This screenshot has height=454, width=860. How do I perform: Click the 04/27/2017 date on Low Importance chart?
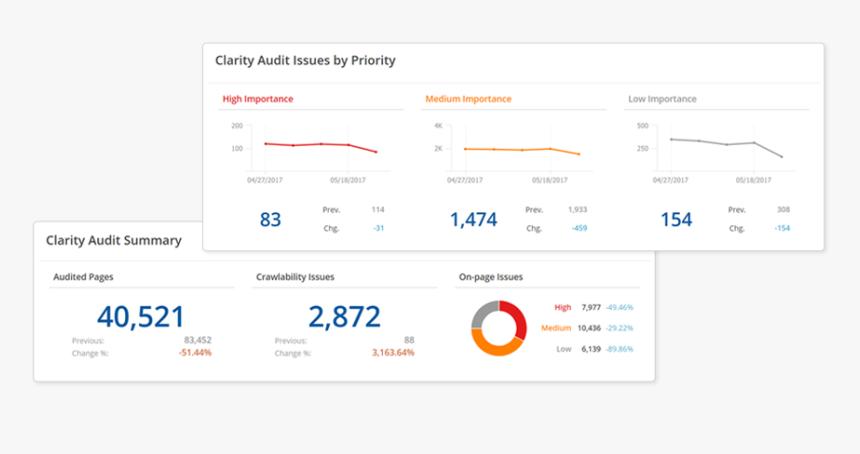pyautogui.click(x=670, y=180)
